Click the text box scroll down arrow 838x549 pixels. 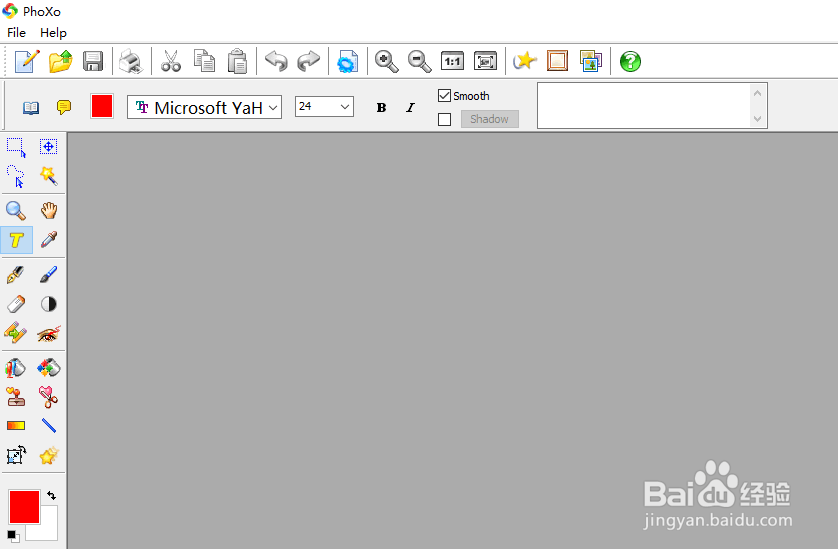click(x=757, y=119)
